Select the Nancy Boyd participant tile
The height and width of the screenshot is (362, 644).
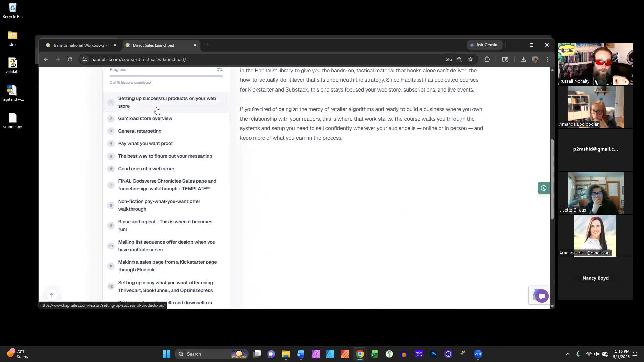595,278
